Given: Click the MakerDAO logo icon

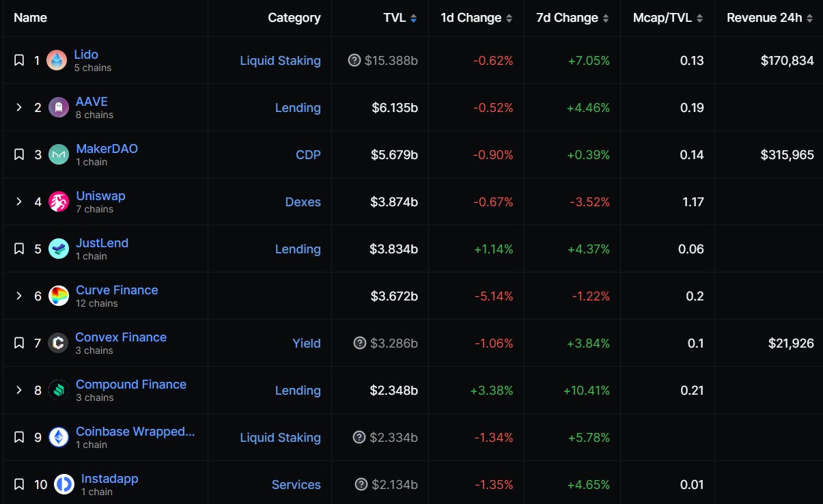Looking at the screenshot, I should coord(59,154).
